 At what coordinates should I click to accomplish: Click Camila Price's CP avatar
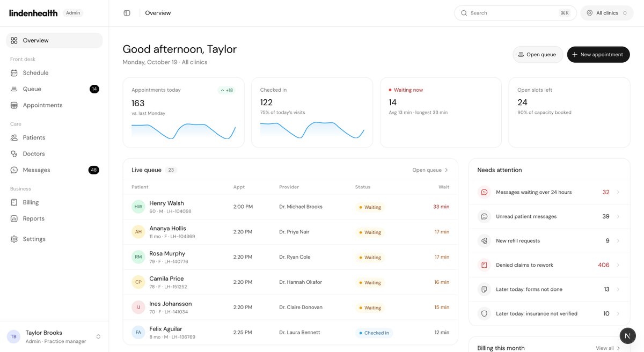point(138,282)
